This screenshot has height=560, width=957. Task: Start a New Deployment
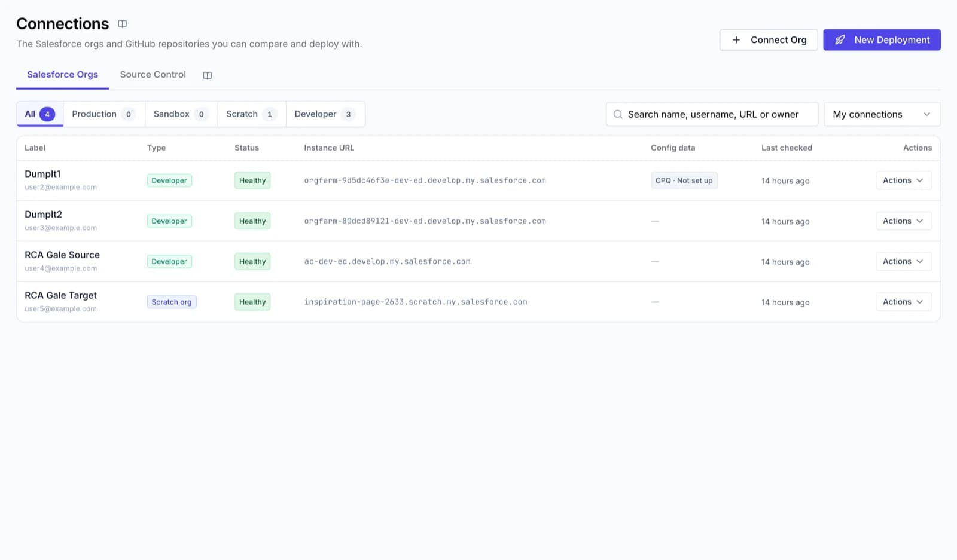882,40
